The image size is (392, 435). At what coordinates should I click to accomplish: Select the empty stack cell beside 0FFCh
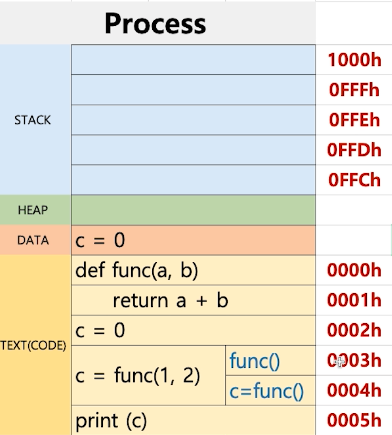(x=193, y=180)
